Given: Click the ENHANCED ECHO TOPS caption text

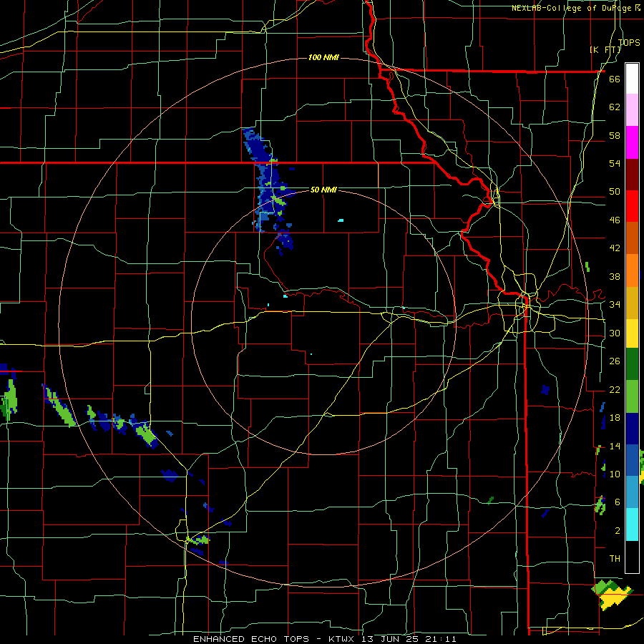Looking at the screenshot, I should (251, 639).
